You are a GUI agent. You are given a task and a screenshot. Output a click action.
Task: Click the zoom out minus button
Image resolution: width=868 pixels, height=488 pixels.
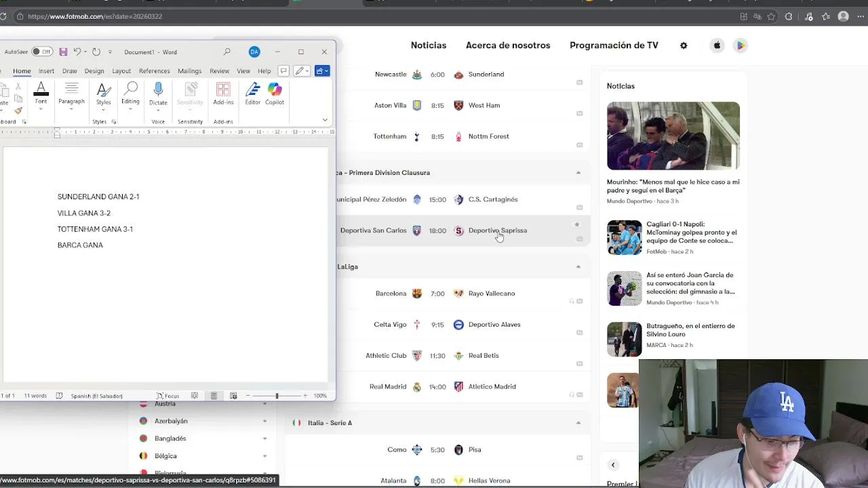coord(248,396)
